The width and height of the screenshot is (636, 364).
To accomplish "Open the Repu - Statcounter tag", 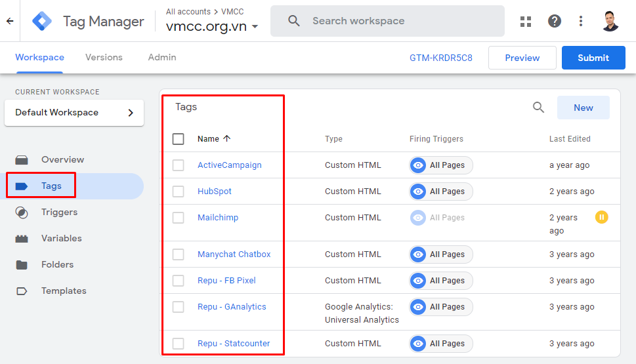I will pos(234,344).
